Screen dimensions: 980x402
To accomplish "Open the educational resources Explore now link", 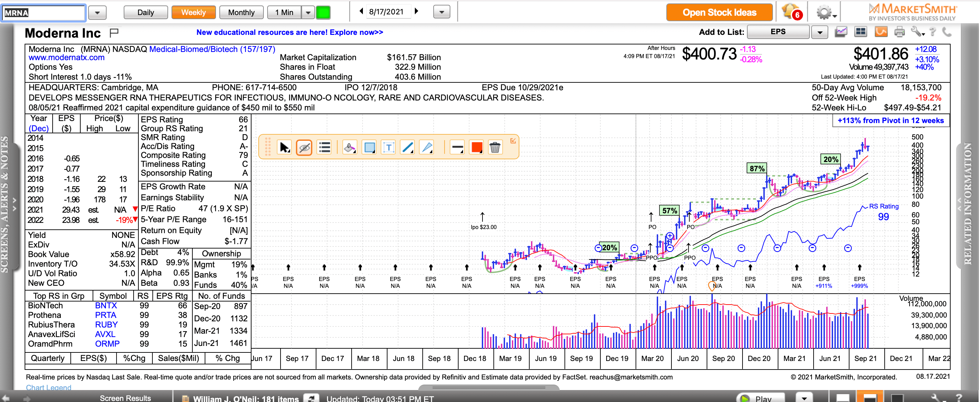I will [x=289, y=32].
